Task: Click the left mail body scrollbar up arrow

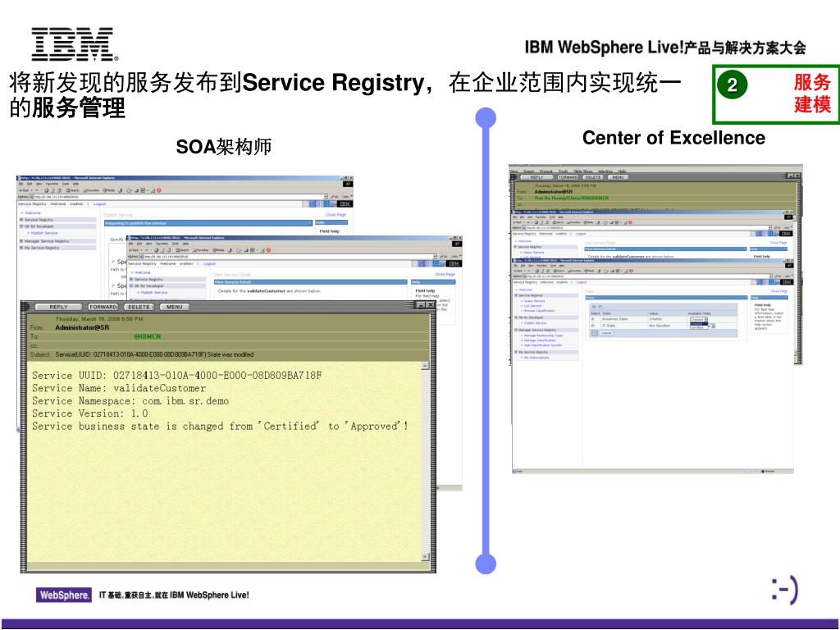Action: click(425, 366)
